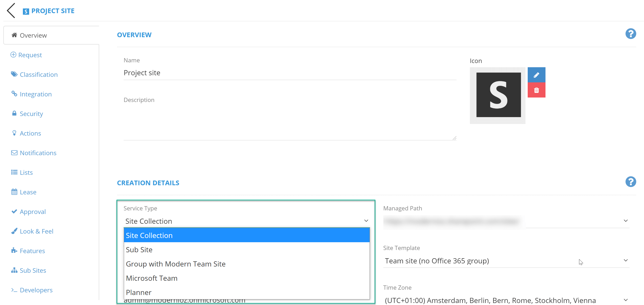The width and height of the screenshot is (644, 305).
Task: Open the Security settings via lock icon
Action: click(14, 113)
